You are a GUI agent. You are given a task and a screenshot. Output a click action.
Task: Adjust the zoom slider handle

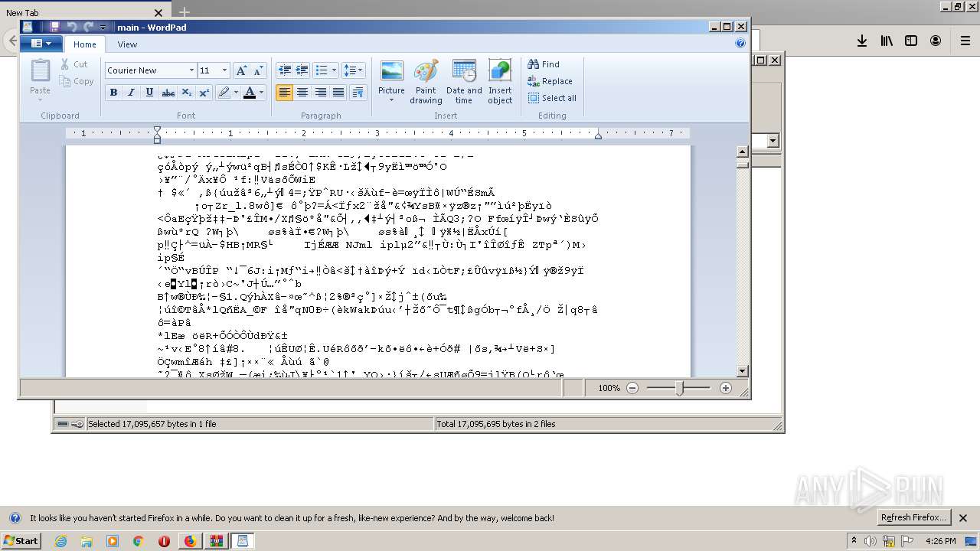click(679, 388)
